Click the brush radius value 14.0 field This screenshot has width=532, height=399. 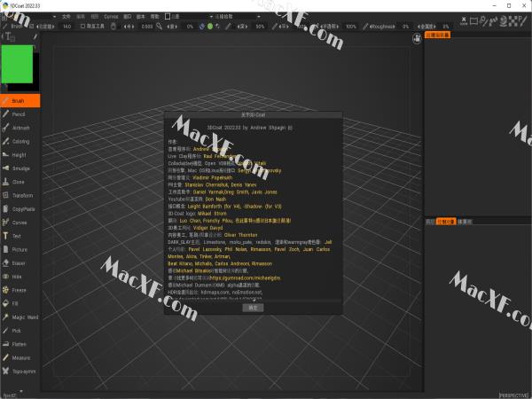pos(67,26)
